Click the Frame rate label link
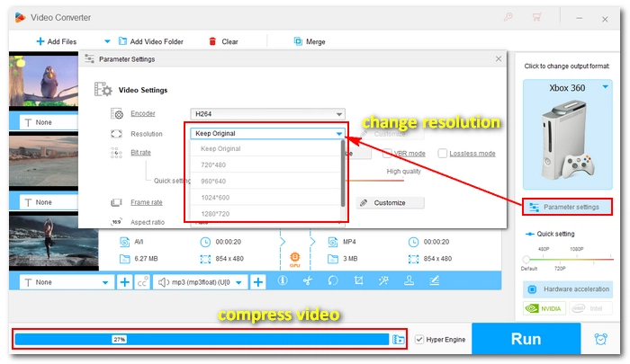Screen dimensions: 630x364 [146, 202]
